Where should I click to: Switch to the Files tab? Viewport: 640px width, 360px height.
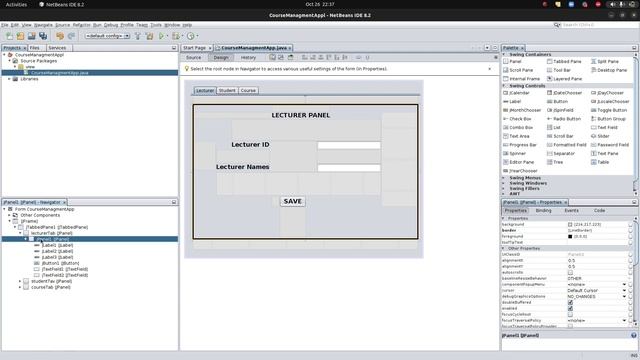35,48
